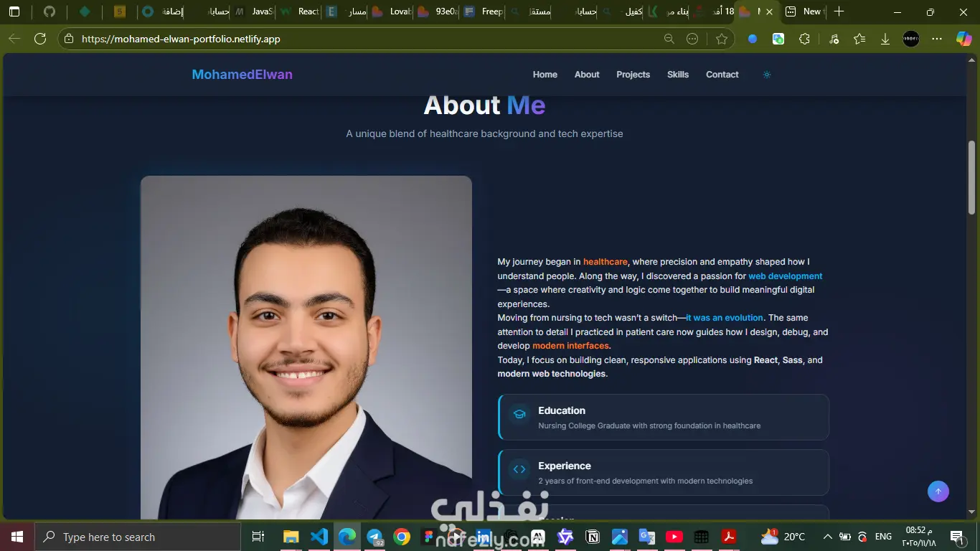Screen dimensions: 980x551
Task: Open the MohamedElwan logo link
Action: pos(242,75)
